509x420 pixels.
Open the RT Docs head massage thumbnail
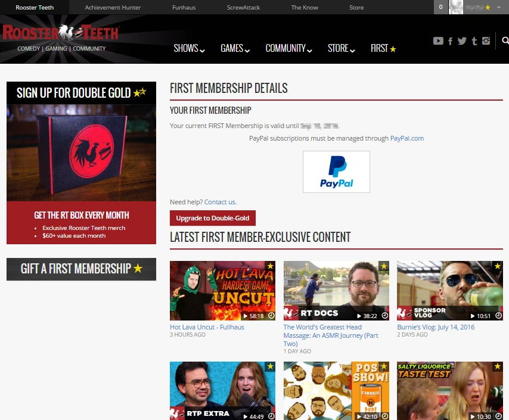pyautogui.click(x=336, y=291)
